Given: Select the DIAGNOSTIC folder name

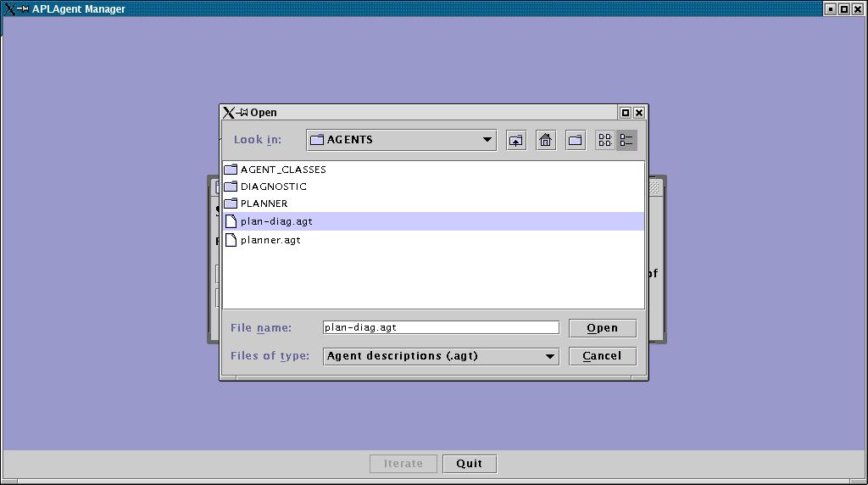Looking at the screenshot, I should pyautogui.click(x=274, y=187).
